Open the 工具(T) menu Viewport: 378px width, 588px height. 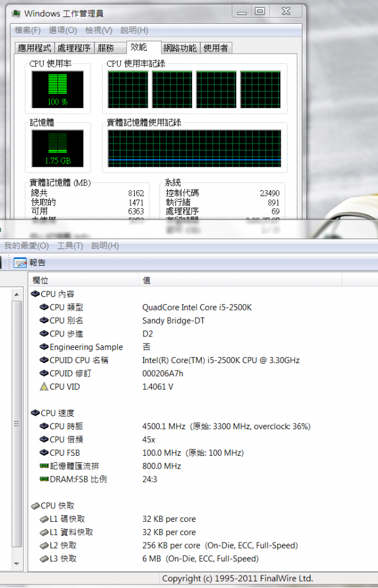click(70, 246)
